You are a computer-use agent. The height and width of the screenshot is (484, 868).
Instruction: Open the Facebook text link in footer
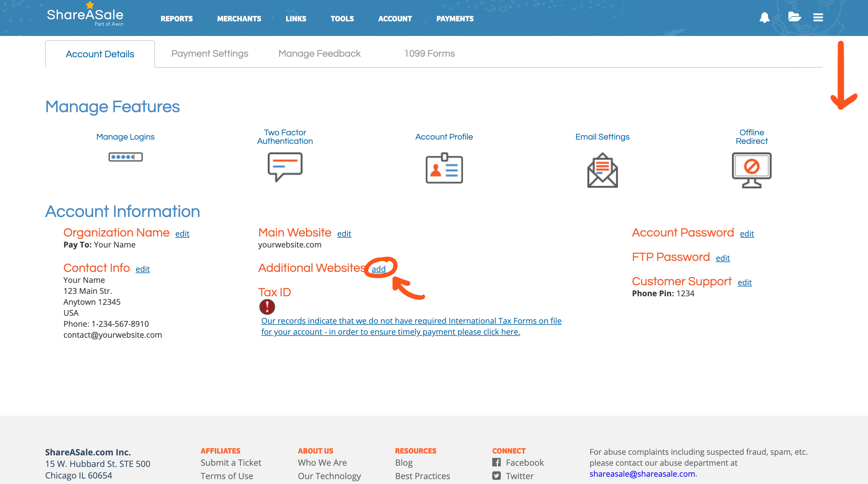coord(525,462)
